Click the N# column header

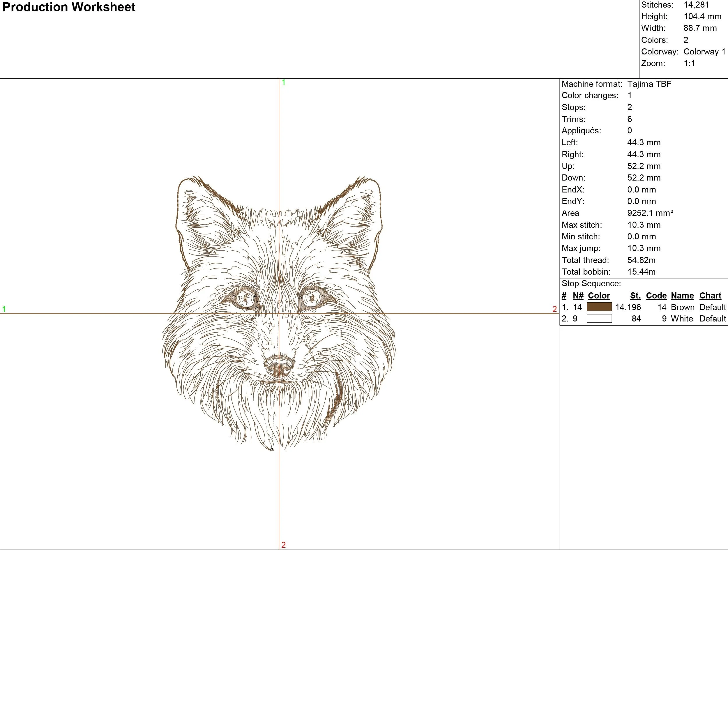[578, 296]
